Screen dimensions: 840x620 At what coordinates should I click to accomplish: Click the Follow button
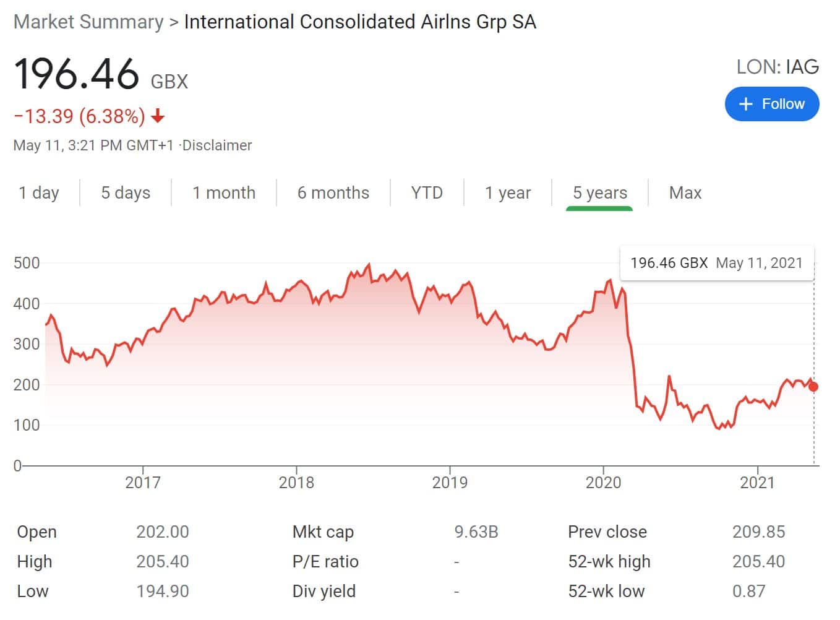(772, 104)
